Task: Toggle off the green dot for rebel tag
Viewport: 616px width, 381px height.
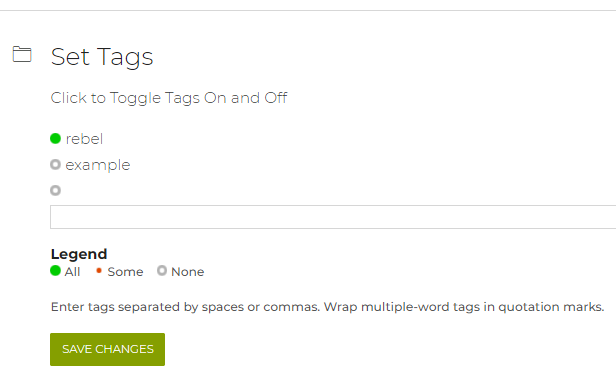Action: [55, 139]
